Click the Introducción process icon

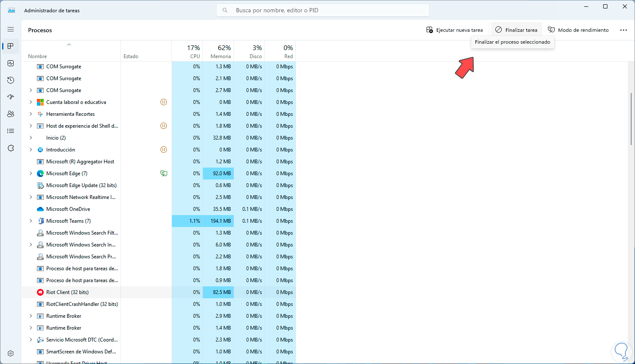click(x=40, y=150)
